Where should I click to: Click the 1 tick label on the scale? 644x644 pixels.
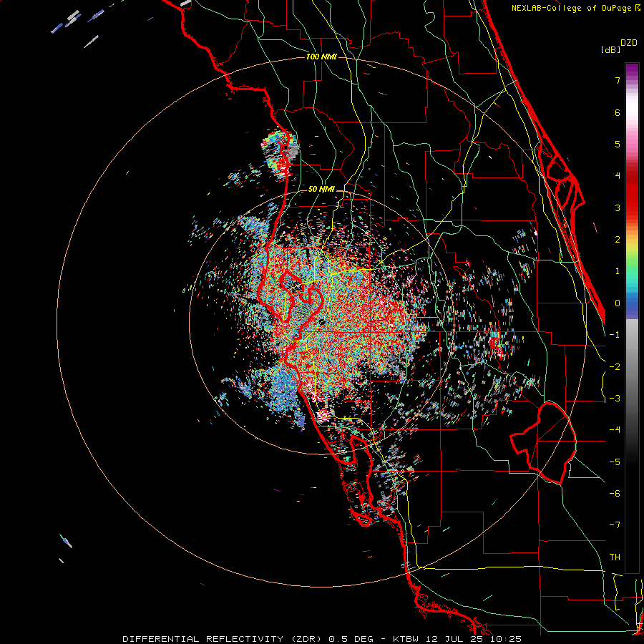[618, 271]
